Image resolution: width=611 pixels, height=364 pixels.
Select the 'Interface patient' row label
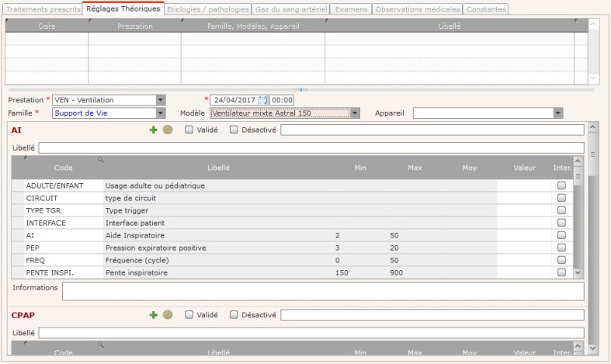(135, 223)
